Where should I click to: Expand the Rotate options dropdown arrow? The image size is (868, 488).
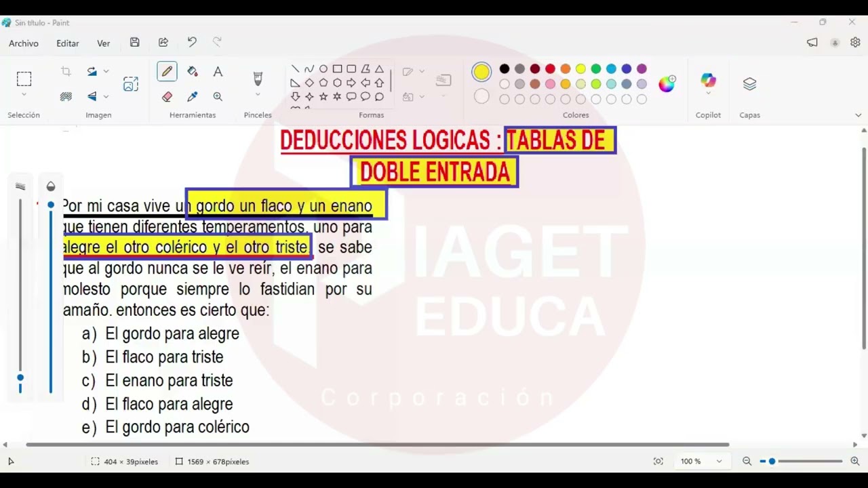coord(106,71)
